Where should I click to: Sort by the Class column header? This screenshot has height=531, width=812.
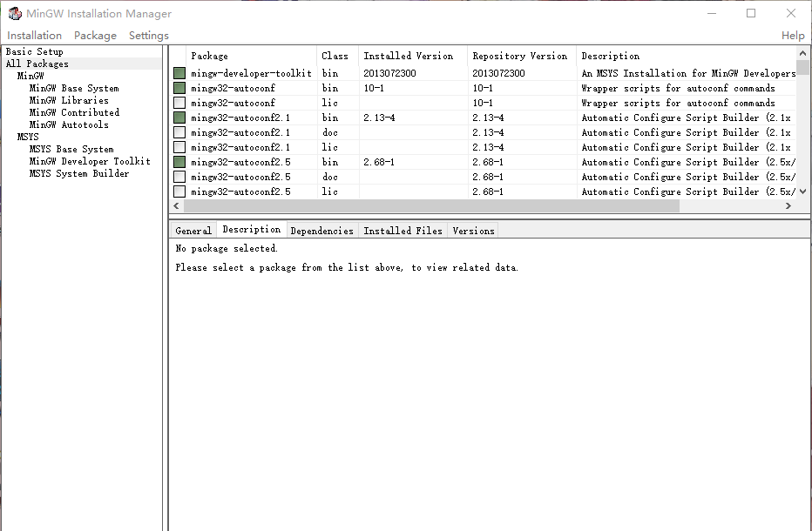337,56
